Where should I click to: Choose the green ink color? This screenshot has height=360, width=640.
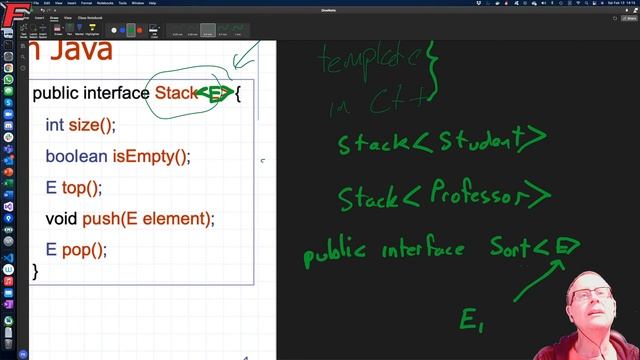[x=131, y=30]
